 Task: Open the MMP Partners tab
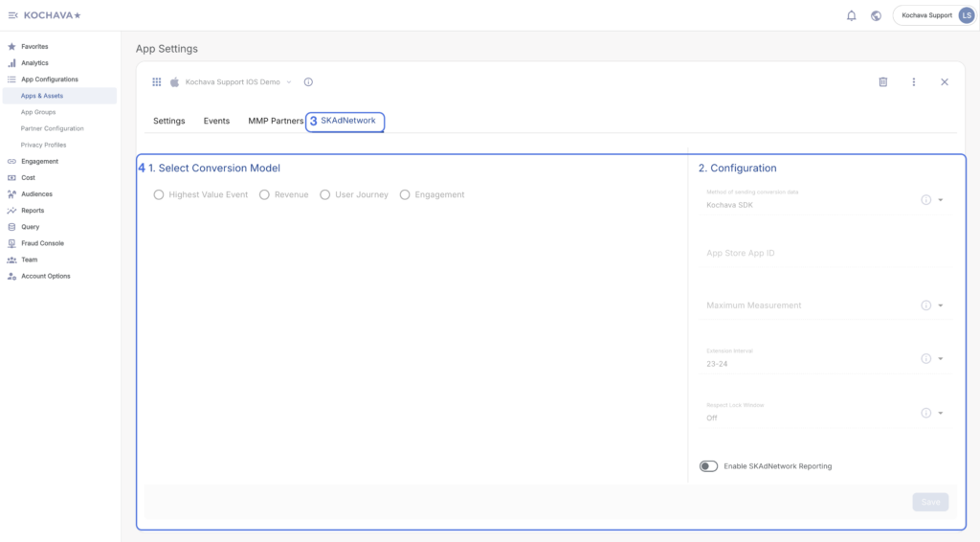pyautogui.click(x=276, y=122)
